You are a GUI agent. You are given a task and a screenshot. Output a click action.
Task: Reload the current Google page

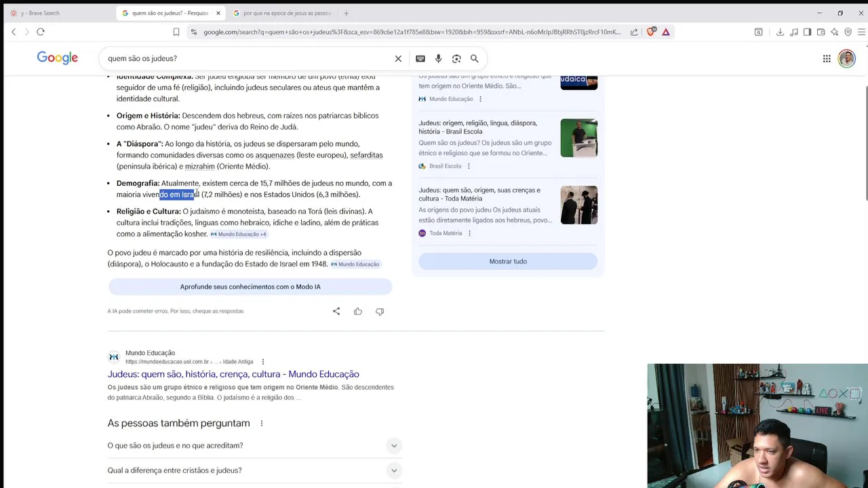[41, 32]
